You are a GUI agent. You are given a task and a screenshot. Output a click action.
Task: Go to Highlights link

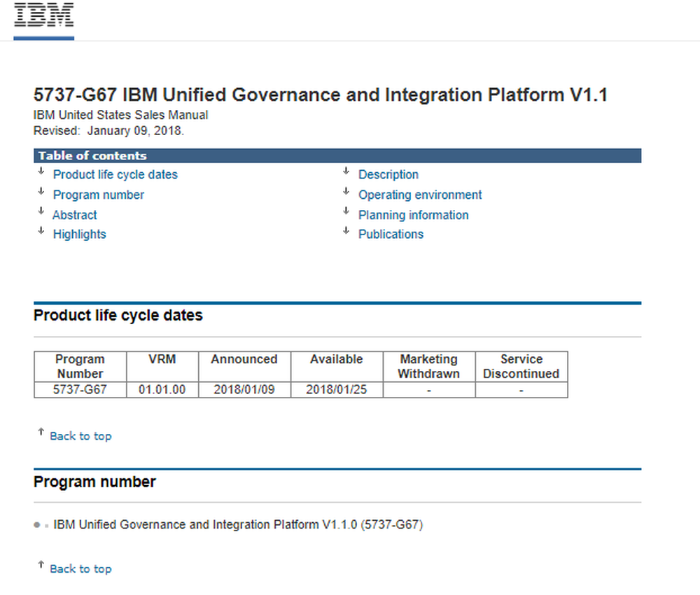pos(80,234)
